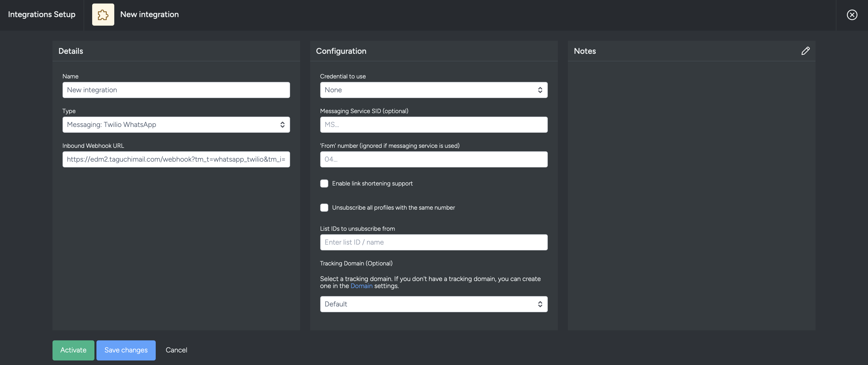This screenshot has height=365, width=868.
Task: Tick Unsubscribe all profiles with same number
Action: (x=324, y=207)
